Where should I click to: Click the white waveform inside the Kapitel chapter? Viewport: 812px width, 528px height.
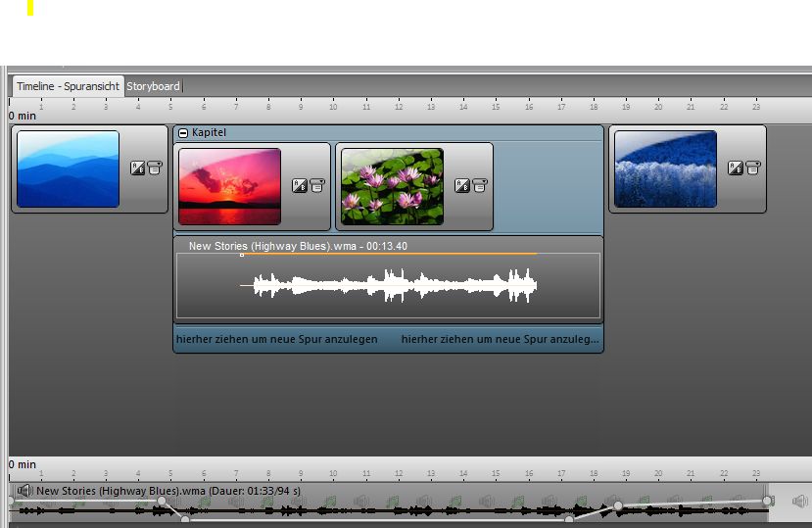[392, 286]
